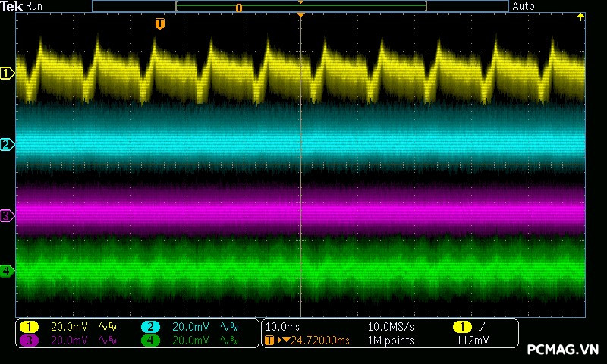Select the 112mV trigger level readout

coord(473,340)
